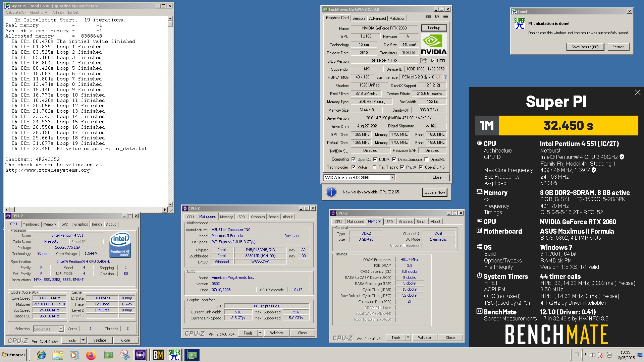This screenshot has height=362, width=644.
Task: Toggle the DirectCompute checkbox
Action: [x=394, y=159]
